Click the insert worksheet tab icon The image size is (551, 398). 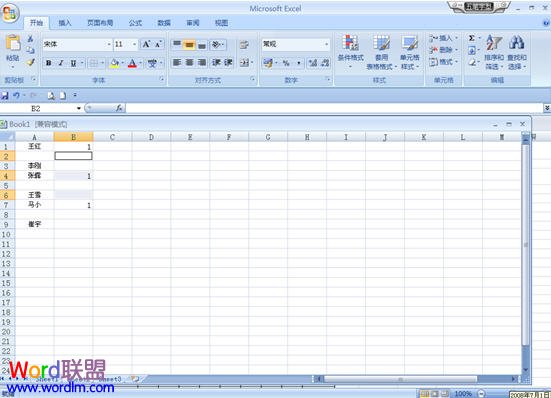[x=135, y=379]
